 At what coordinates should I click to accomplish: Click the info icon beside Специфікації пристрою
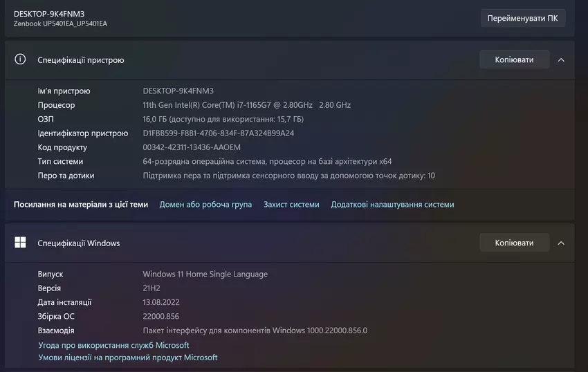point(20,59)
